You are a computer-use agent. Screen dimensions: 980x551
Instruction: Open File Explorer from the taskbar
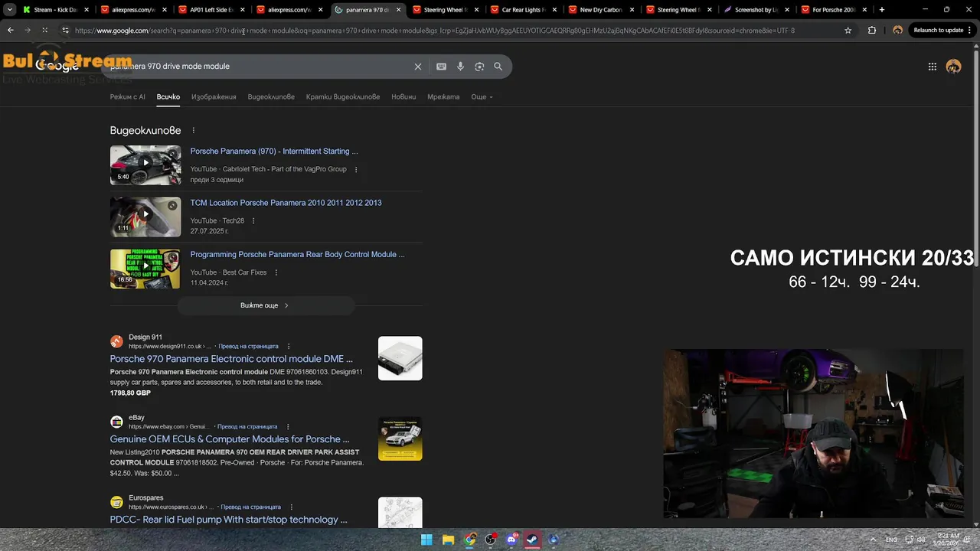click(448, 540)
